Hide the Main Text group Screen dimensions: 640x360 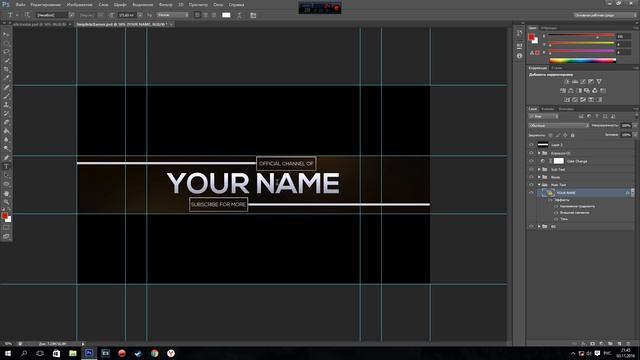(x=531, y=185)
